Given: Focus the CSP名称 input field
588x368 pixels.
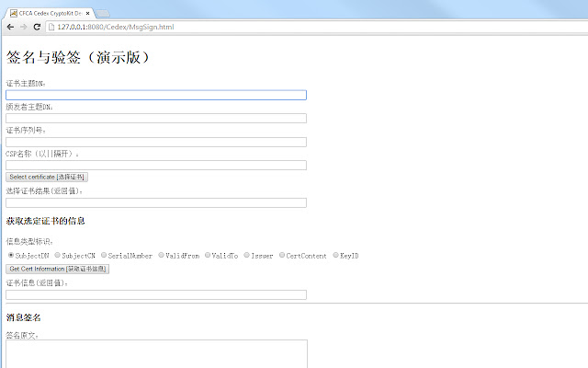Looking at the screenshot, I should pyautogui.click(x=156, y=166).
